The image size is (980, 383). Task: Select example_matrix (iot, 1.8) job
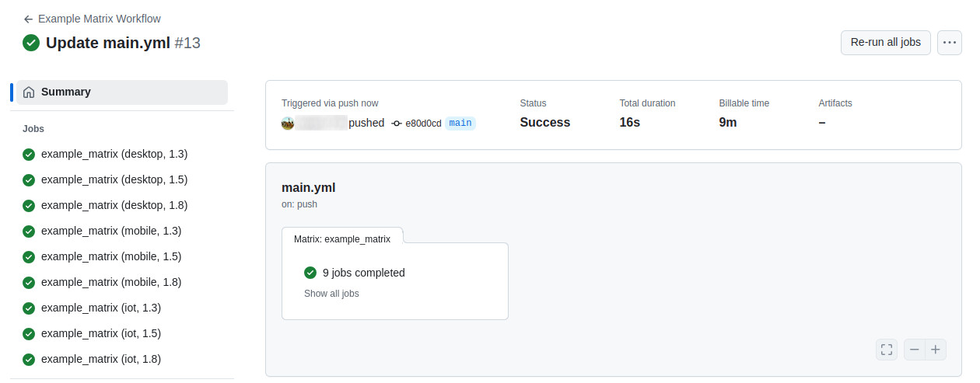pos(100,359)
